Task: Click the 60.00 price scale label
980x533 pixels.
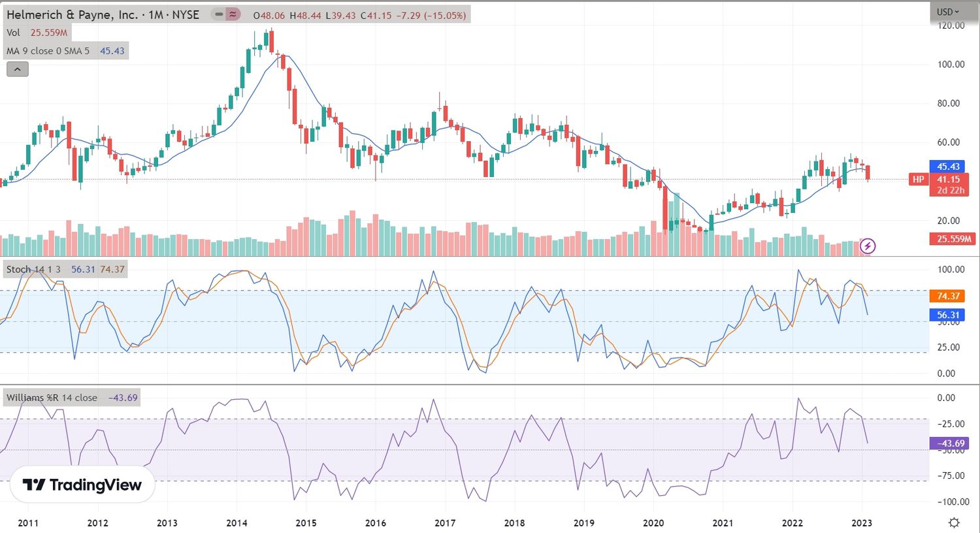Action: [949, 142]
